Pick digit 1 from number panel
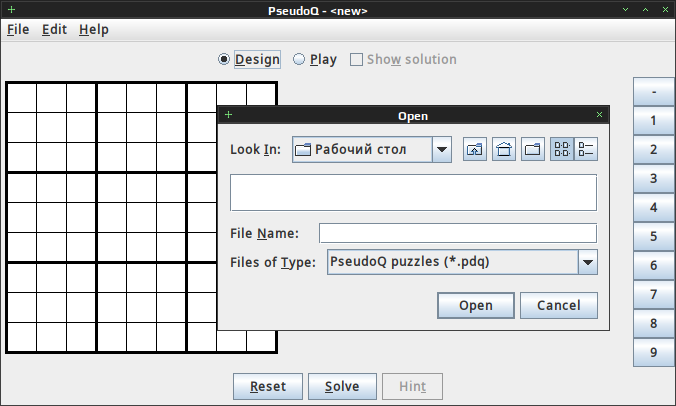This screenshot has width=676, height=406. pyautogui.click(x=654, y=121)
